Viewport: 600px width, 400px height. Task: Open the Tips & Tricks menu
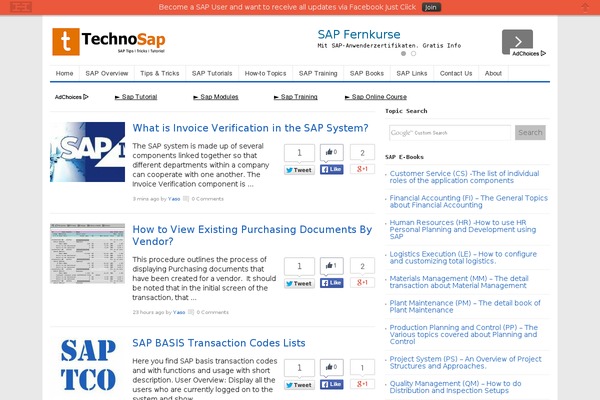[x=160, y=73]
